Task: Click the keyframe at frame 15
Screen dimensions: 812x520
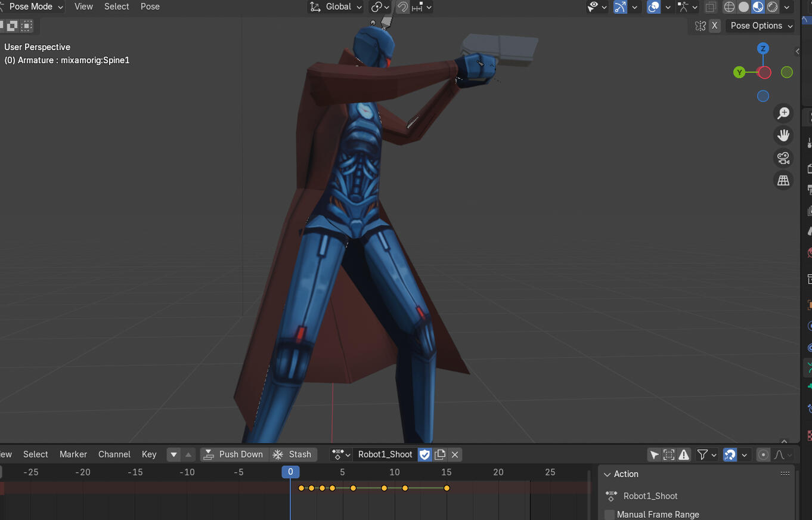Action: [447, 488]
